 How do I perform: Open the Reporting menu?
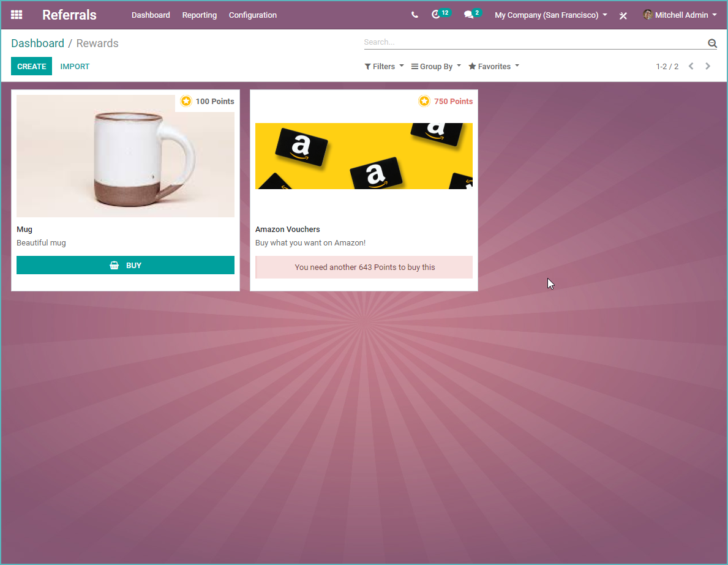[200, 15]
